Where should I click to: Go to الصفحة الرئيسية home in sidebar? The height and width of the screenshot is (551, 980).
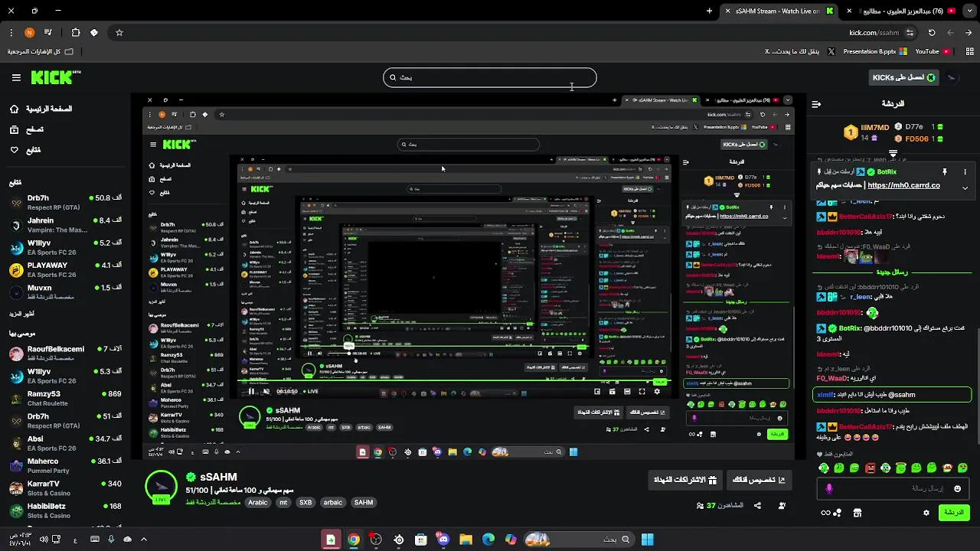coord(41,109)
